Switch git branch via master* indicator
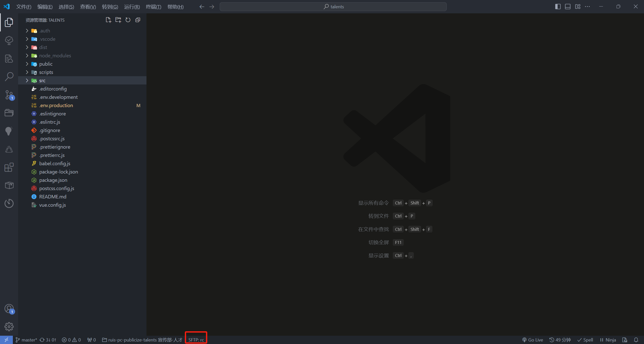 click(x=26, y=340)
